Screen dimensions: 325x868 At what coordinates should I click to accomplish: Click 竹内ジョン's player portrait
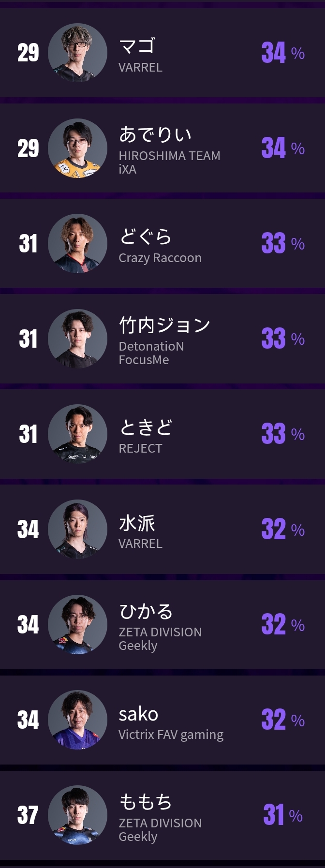pyautogui.click(x=77, y=338)
